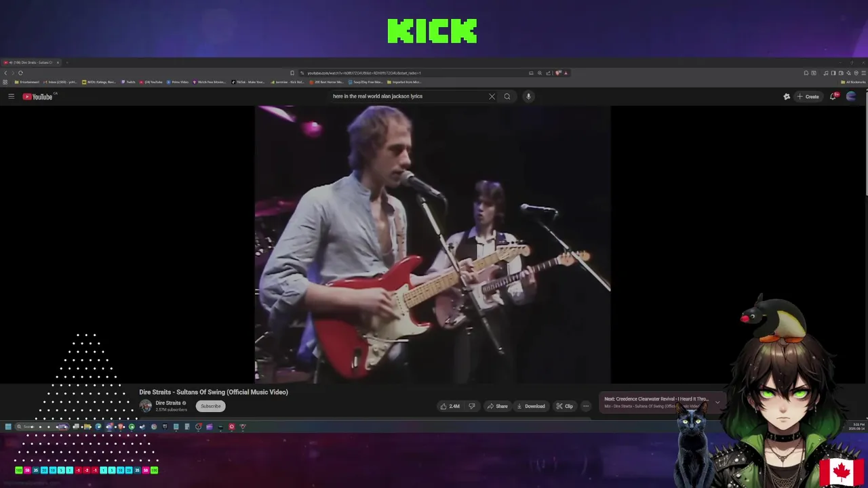Open YouTube notifications bell
Image resolution: width=868 pixels, height=488 pixels.
click(x=833, y=96)
